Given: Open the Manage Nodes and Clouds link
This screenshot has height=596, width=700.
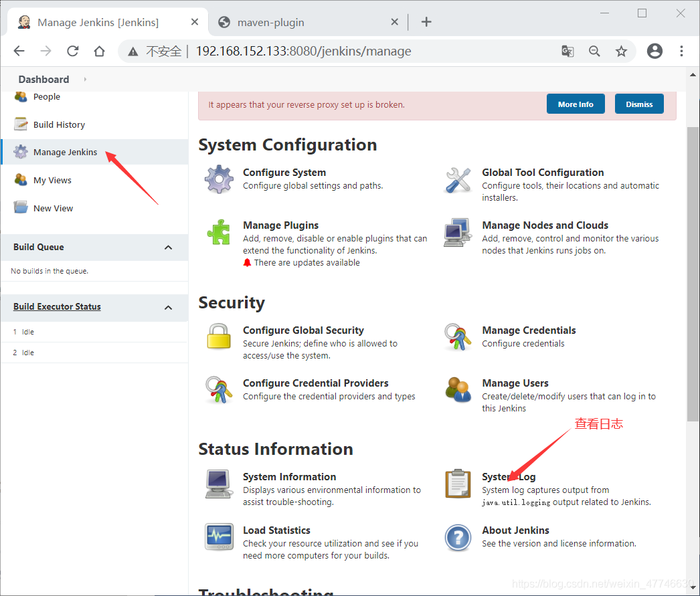Looking at the screenshot, I should point(545,225).
